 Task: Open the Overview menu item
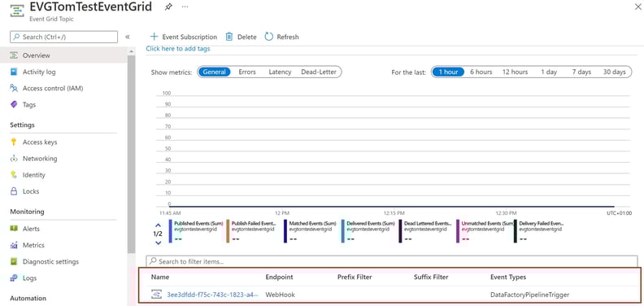click(x=63, y=55)
